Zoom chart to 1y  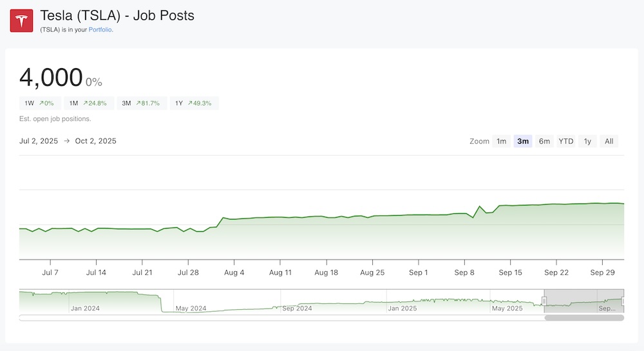pyautogui.click(x=587, y=141)
